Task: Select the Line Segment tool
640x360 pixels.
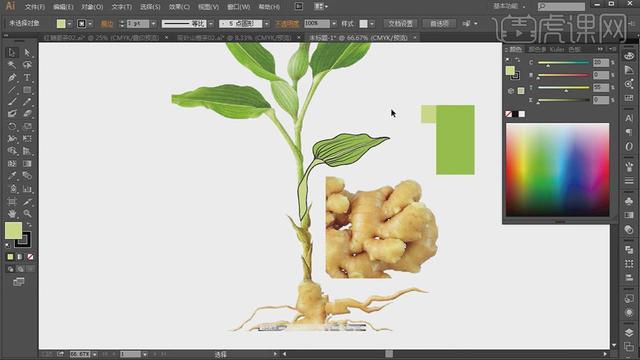Action: tap(12, 90)
